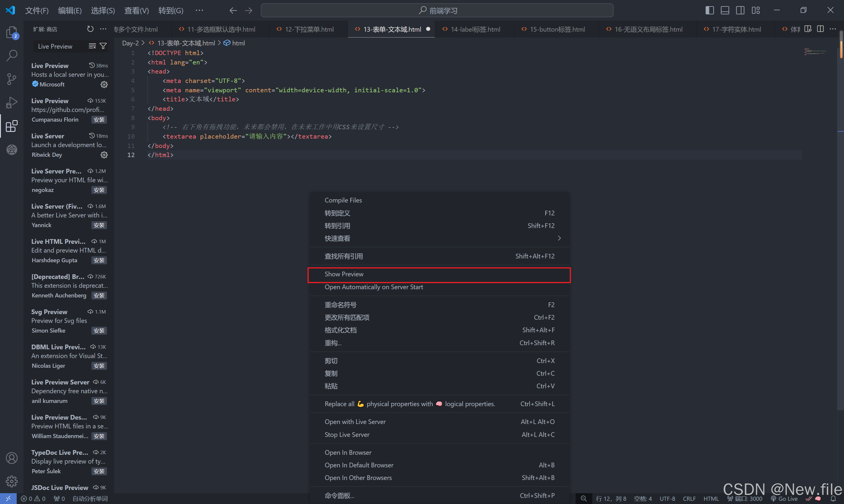Open the Source Control view icon
Viewport: 844px width, 504px height.
[11, 79]
